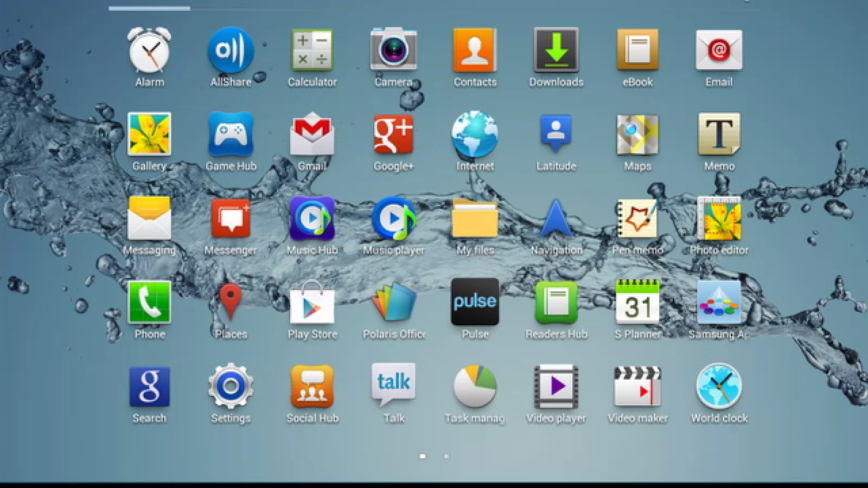Open Music Hub
This screenshot has width=868, height=488.
(312, 218)
